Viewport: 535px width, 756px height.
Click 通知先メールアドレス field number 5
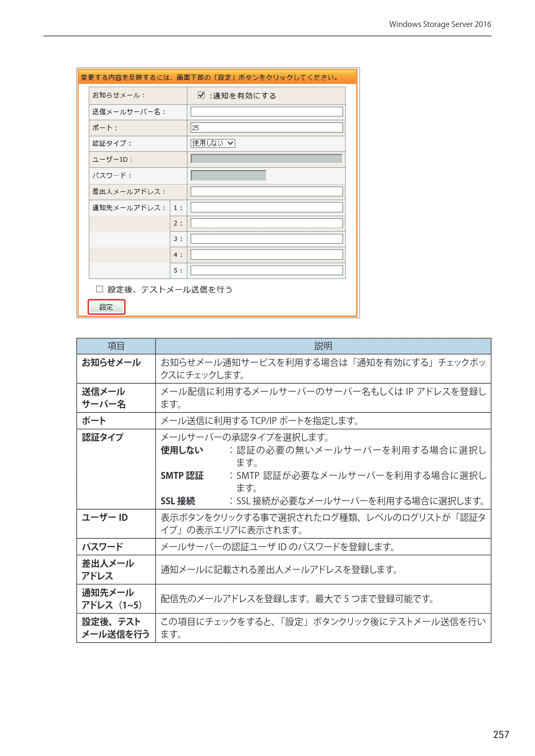(267, 270)
